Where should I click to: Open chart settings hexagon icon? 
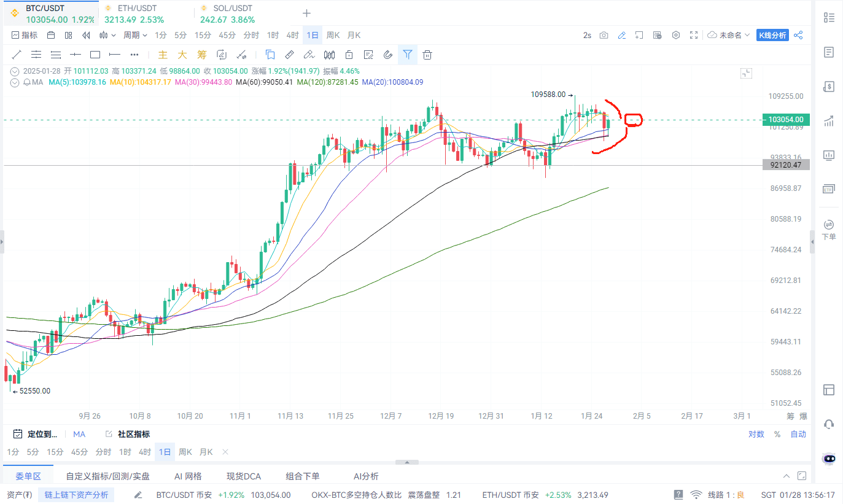pyautogui.click(x=676, y=35)
